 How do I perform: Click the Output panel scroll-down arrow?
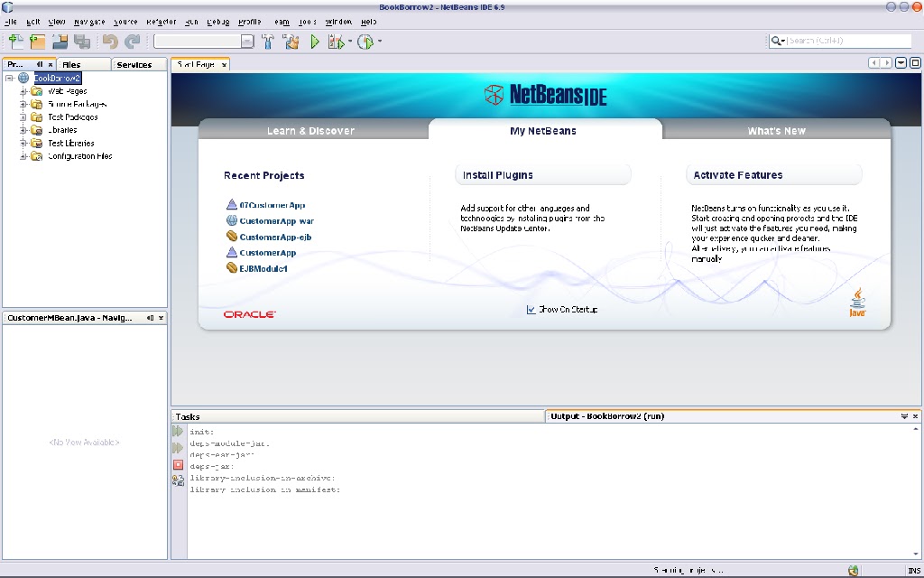pos(916,554)
